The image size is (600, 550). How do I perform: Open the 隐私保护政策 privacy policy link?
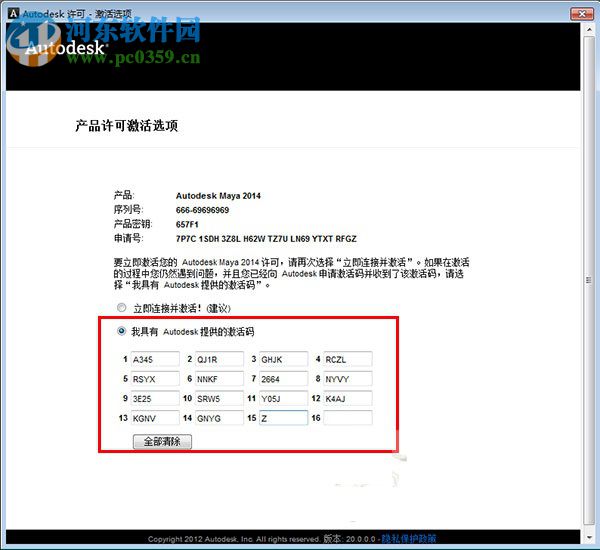409,539
